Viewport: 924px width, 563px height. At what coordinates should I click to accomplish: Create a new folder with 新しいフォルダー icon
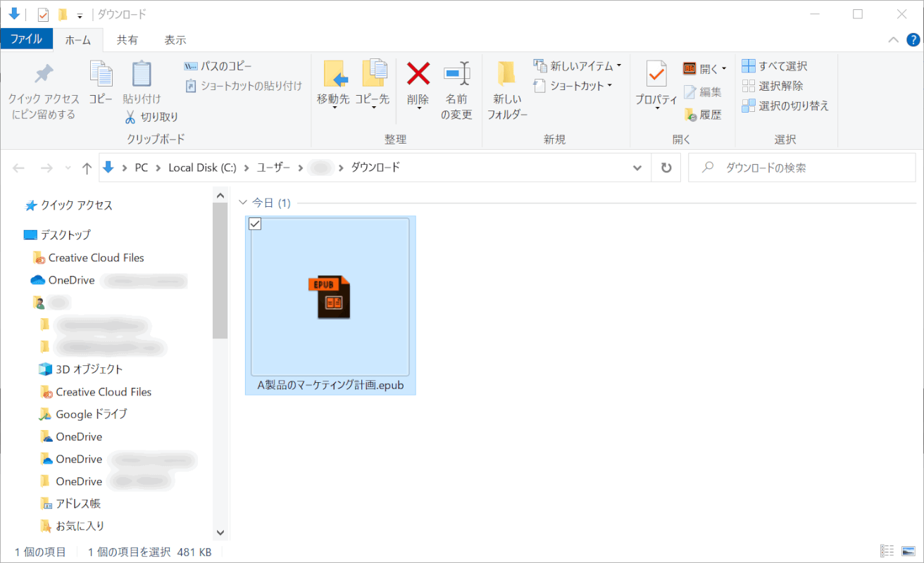click(x=507, y=73)
